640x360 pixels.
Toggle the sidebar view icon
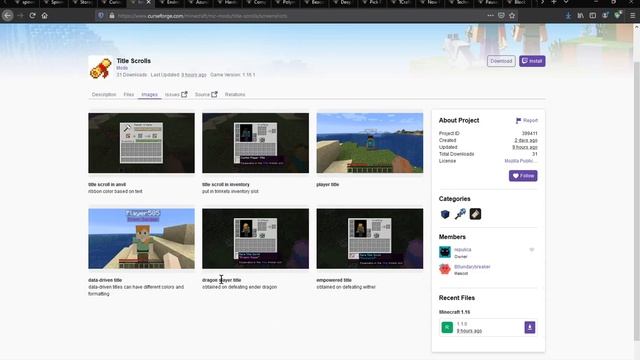(x=593, y=16)
